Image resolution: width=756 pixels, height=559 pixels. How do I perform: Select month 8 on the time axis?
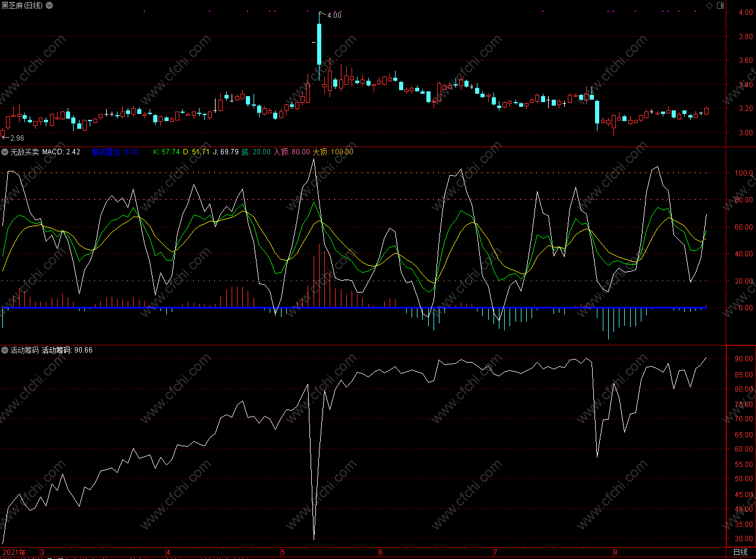pyautogui.click(x=615, y=552)
